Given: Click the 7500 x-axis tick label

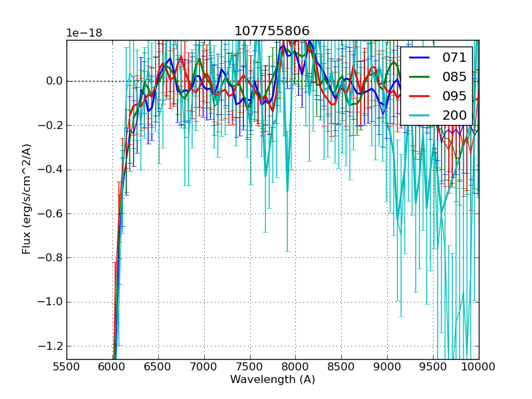Looking at the screenshot, I should point(250,366).
